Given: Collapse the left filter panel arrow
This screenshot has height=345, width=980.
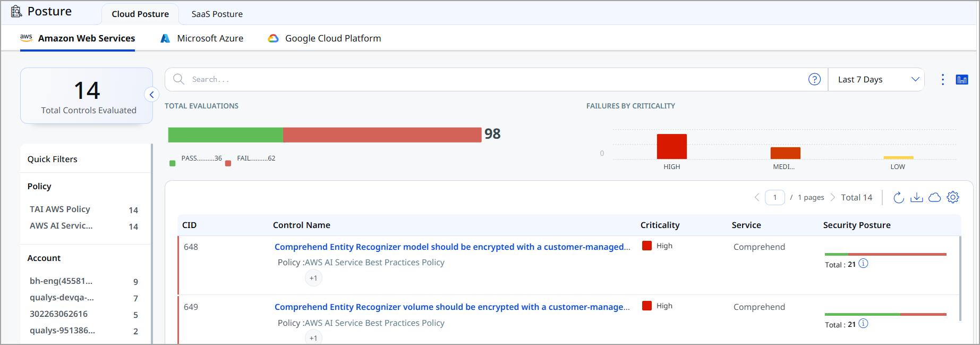Looking at the screenshot, I should pyautogui.click(x=151, y=95).
